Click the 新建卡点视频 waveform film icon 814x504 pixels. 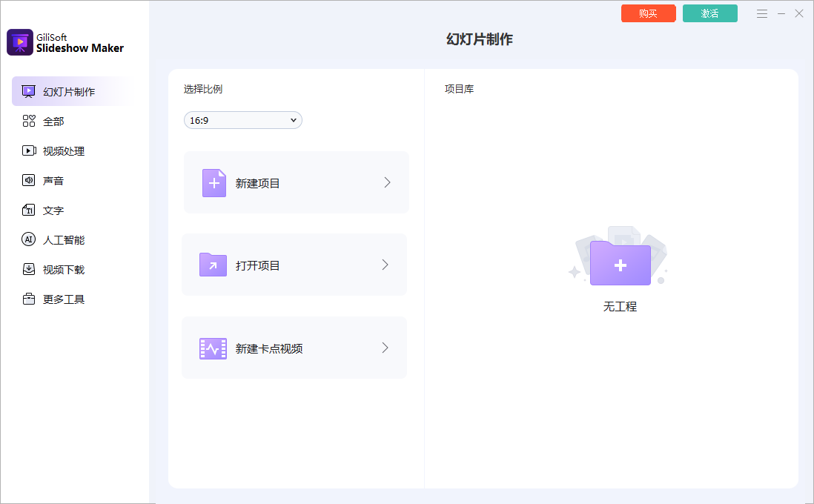coord(213,348)
